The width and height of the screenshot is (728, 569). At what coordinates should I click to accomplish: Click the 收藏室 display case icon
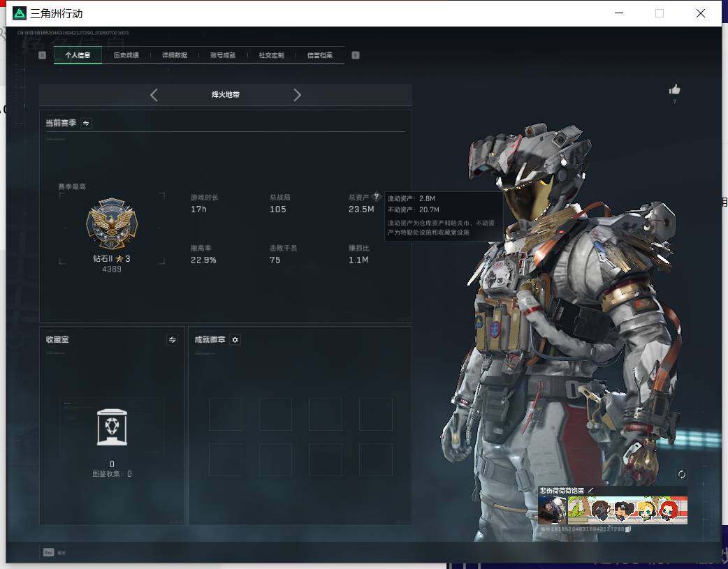click(x=112, y=427)
